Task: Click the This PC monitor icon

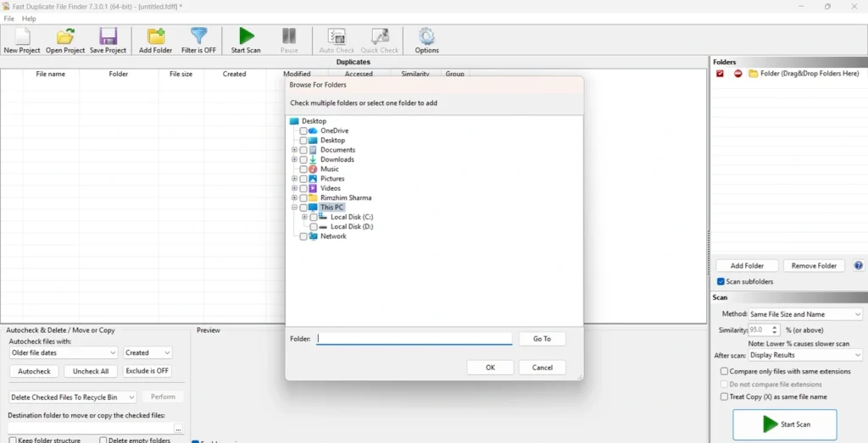Action: 313,208
